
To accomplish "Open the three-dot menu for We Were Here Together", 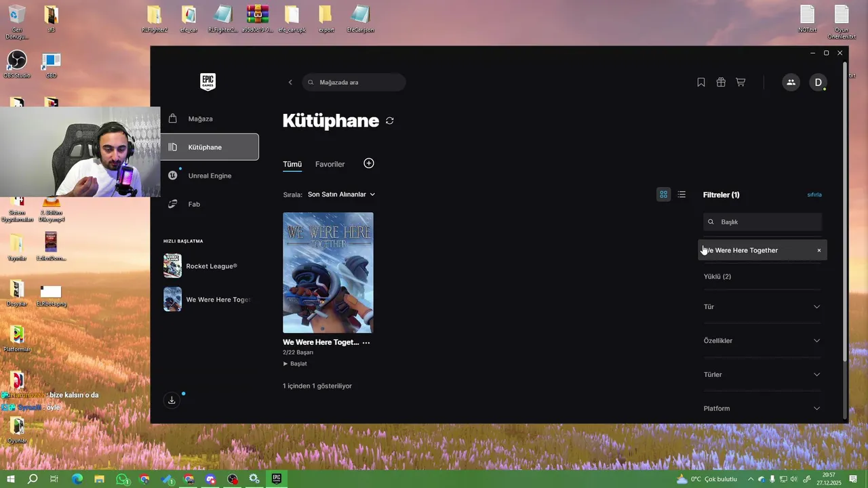I will [366, 343].
